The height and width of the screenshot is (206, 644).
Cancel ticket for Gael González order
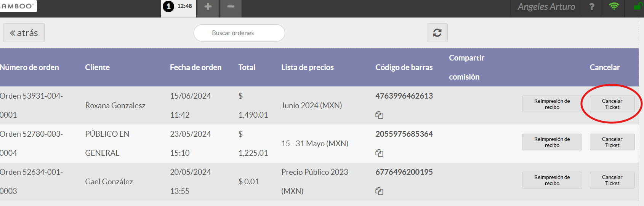point(612,180)
